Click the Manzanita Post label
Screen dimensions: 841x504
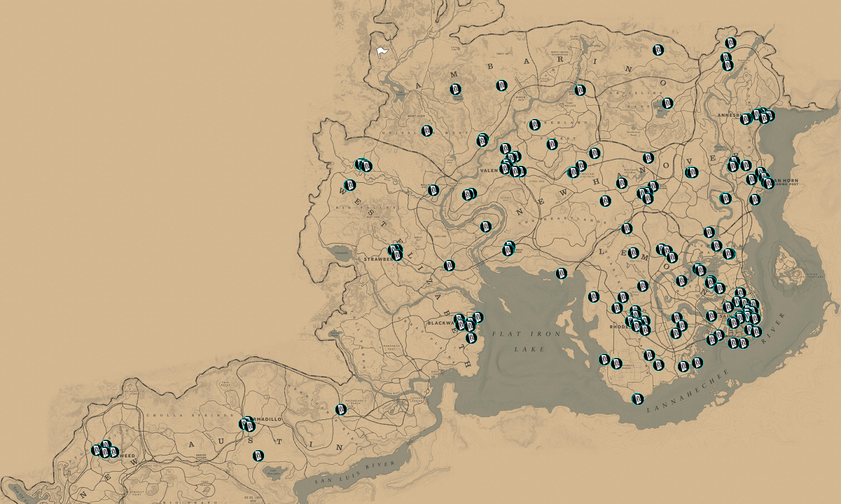coord(391,347)
